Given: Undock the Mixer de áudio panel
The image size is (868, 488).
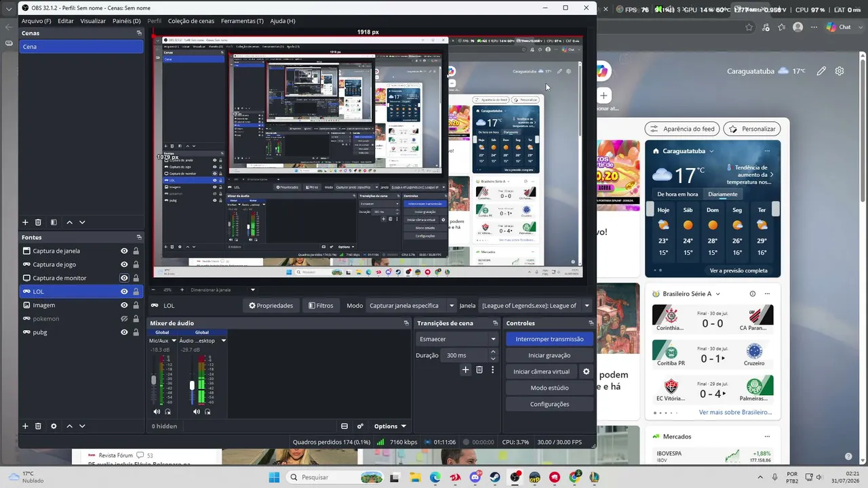Looking at the screenshot, I should pos(406,323).
